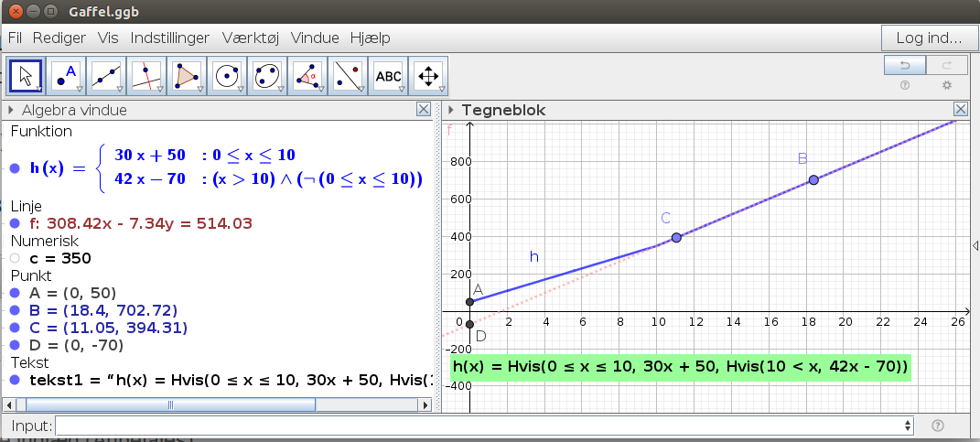Toggle visibility of line f
980x442 pixels.
[15, 223]
